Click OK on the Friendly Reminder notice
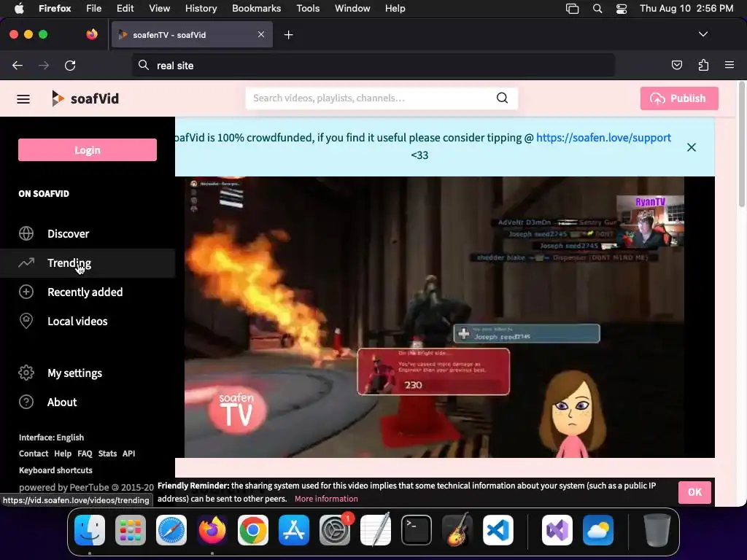The width and height of the screenshot is (747, 560). (694, 492)
